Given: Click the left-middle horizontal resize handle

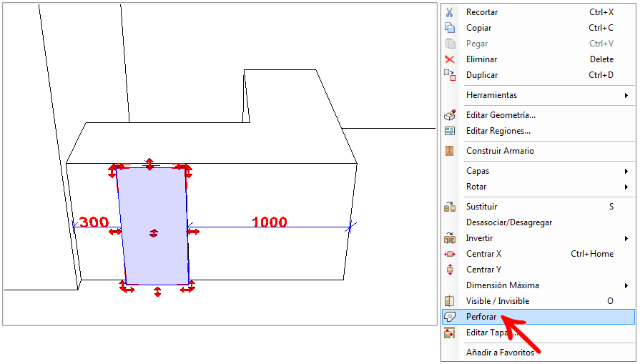Looking at the screenshot, I should click(x=115, y=232).
